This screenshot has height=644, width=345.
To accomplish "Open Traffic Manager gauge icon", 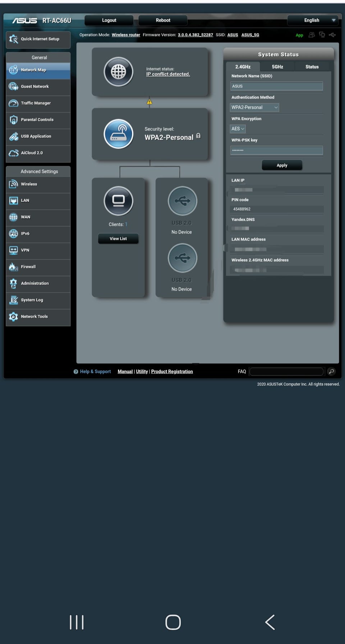I will 14,103.
